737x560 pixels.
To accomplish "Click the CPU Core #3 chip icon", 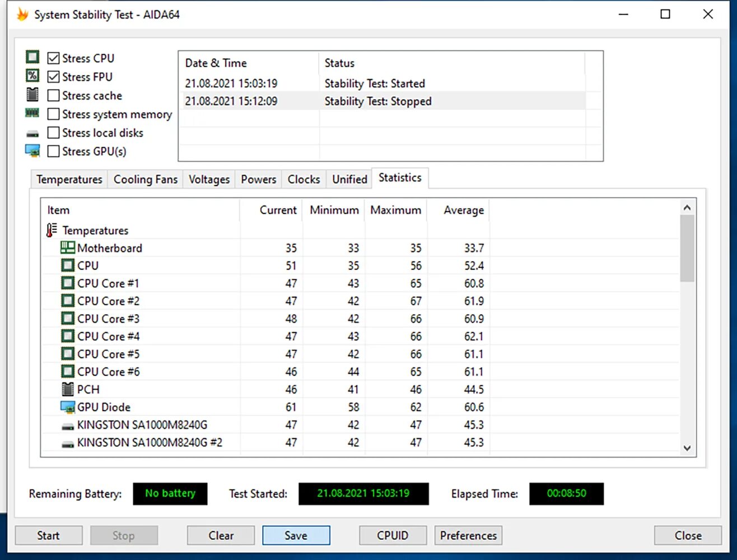I will pos(68,319).
